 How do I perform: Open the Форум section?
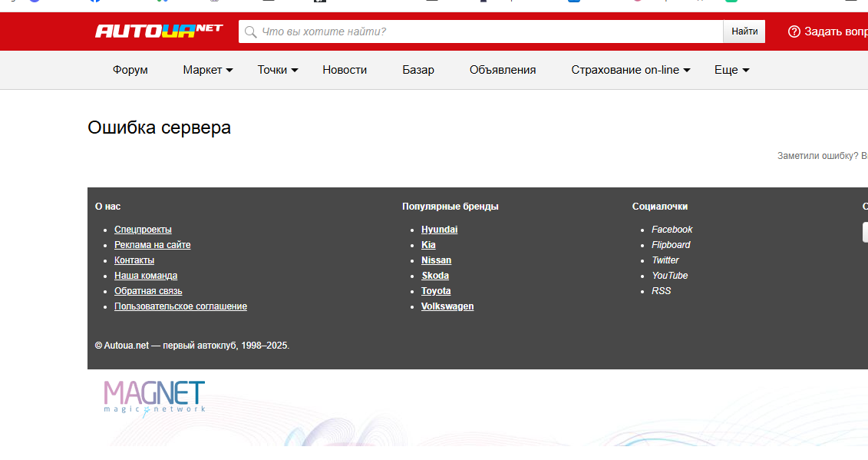click(x=130, y=70)
